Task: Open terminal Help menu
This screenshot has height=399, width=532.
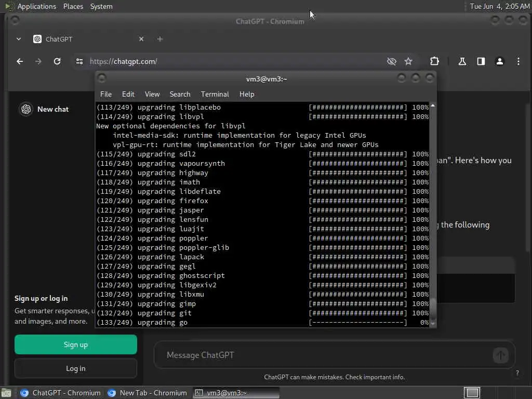Action: tap(247, 95)
